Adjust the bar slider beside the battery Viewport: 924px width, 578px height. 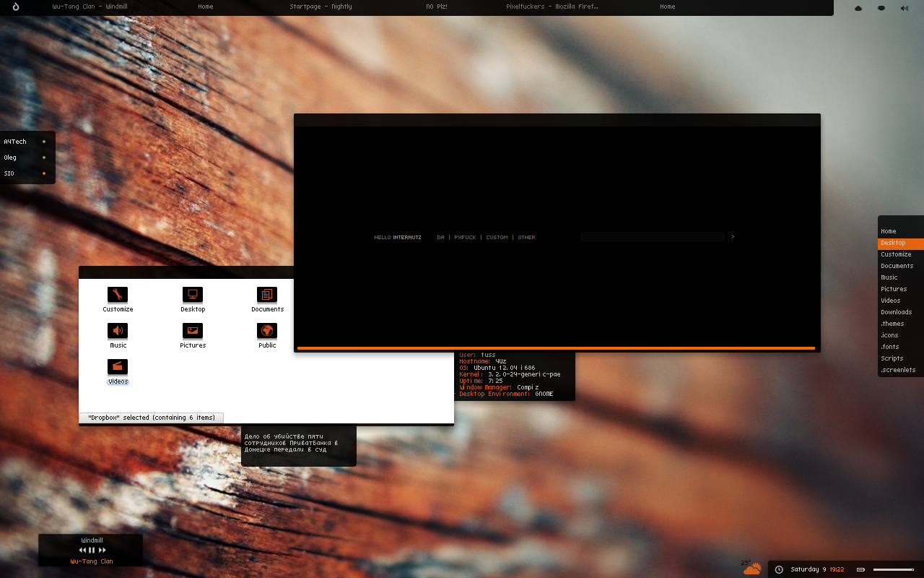click(893, 569)
